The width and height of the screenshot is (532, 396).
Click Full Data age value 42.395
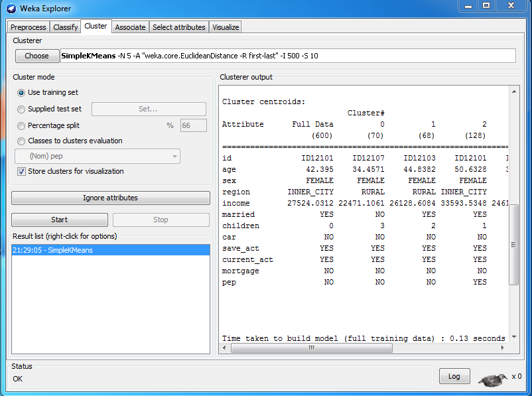pos(320,169)
